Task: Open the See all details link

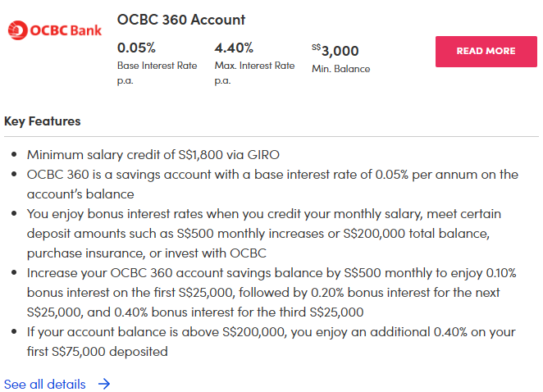Action: (45, 384)
